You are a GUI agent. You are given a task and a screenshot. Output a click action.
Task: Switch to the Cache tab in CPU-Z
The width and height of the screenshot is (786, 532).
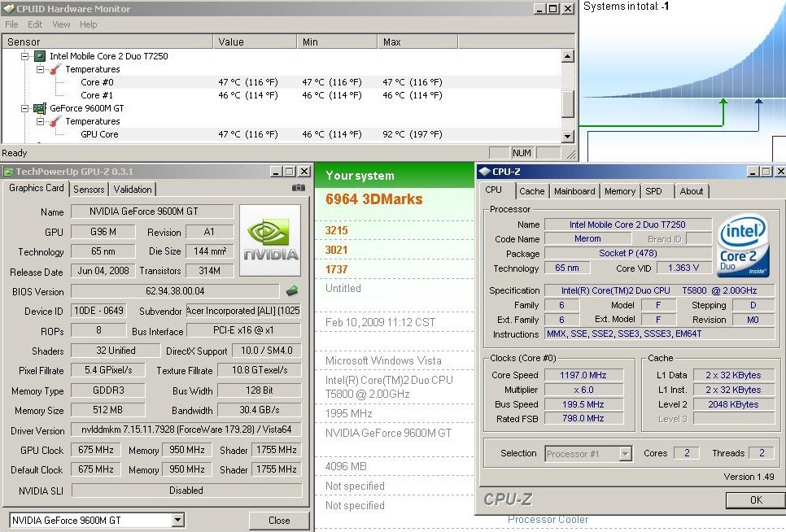point(532,191)
